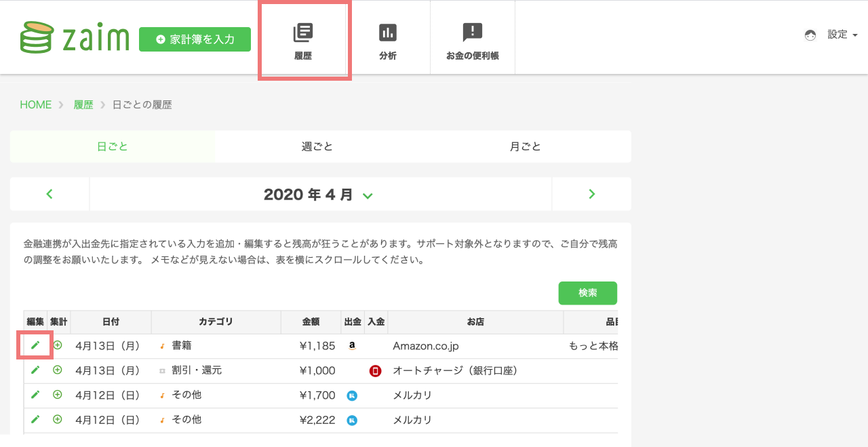The height and width of the screenshot is (447, 868).
Task: Open the 分析 analysis chart icon
Action: [x=388, y=33]
